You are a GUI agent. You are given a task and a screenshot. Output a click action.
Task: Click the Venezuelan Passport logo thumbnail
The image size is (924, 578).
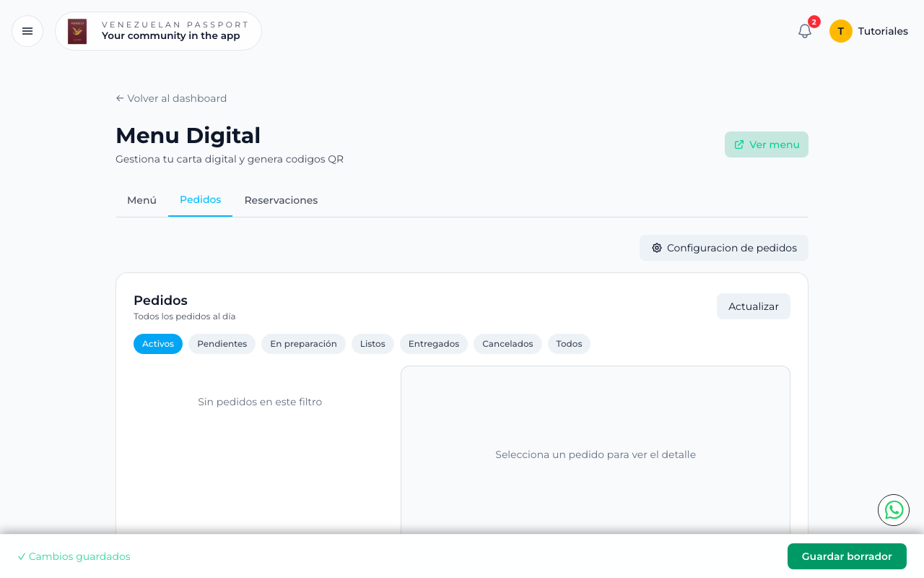coord(77,31)
